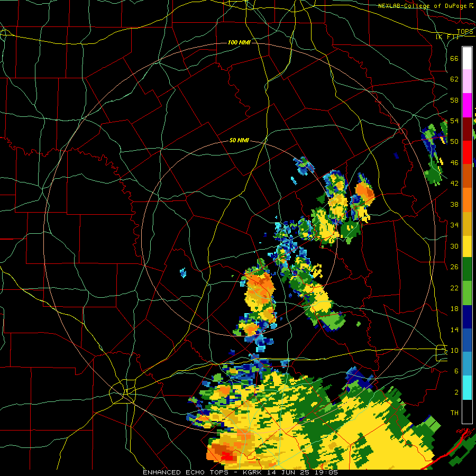This screenshot has height=476, width=476.
Task: Select the medium blue legend swatch
Action: 467,340
